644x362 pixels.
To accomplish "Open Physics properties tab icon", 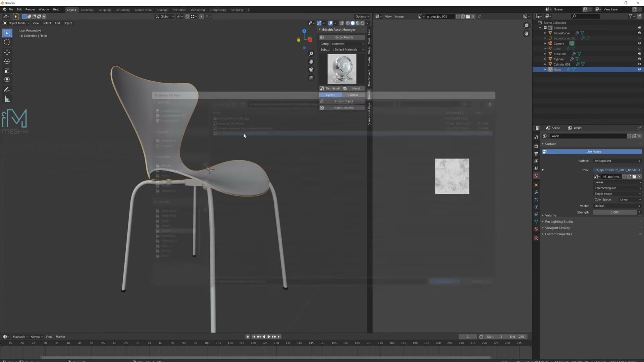I will tap(536, 207).
